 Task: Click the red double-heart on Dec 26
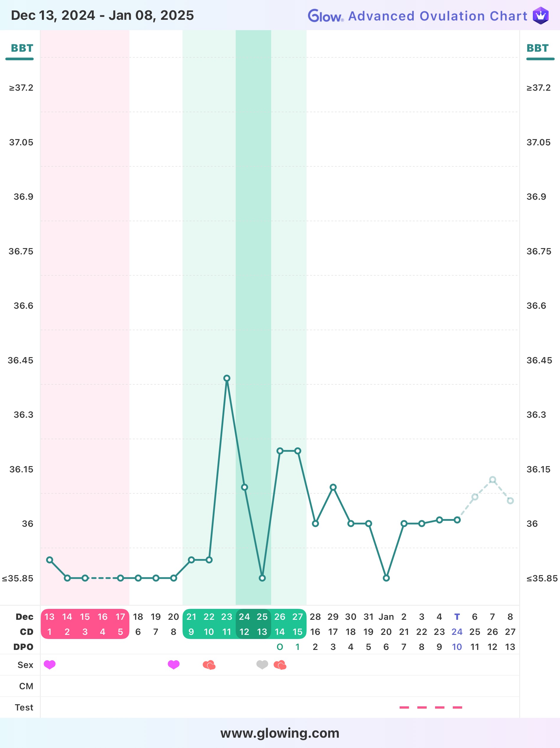[280, 665]
